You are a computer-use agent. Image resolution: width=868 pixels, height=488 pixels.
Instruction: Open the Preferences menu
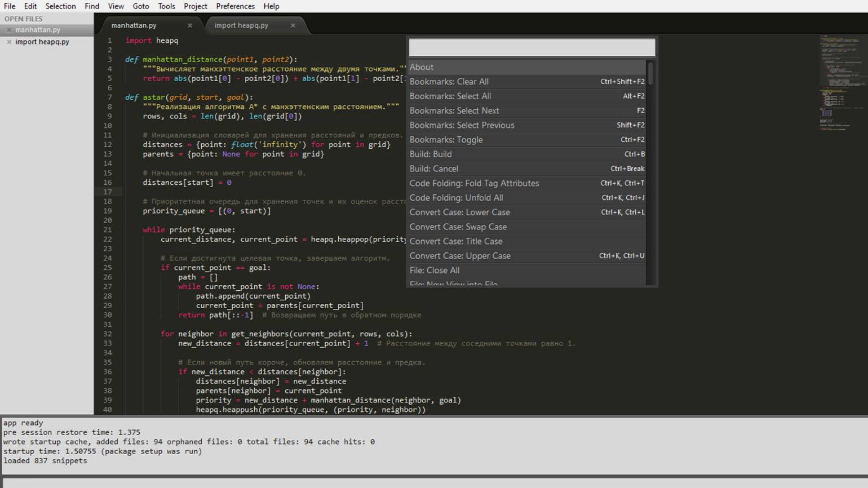pyautogui.click(x=235, y=6)
